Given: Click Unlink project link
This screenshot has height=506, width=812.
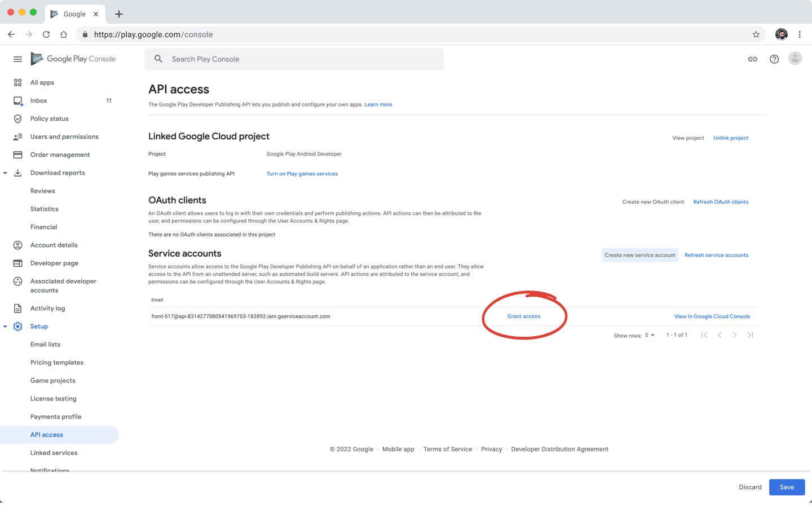Looking at the screenshot, I should pos(731,138).
